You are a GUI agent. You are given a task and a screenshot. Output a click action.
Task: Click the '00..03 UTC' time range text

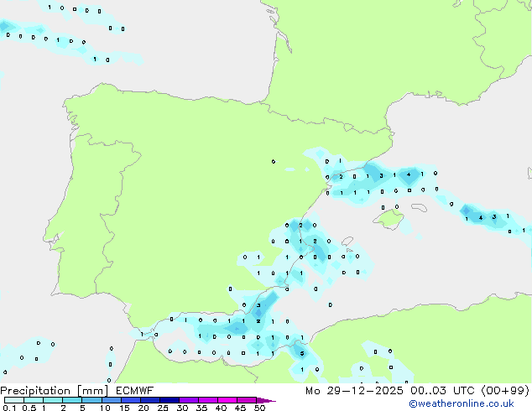pyautogui.click(x=442, y=391)
